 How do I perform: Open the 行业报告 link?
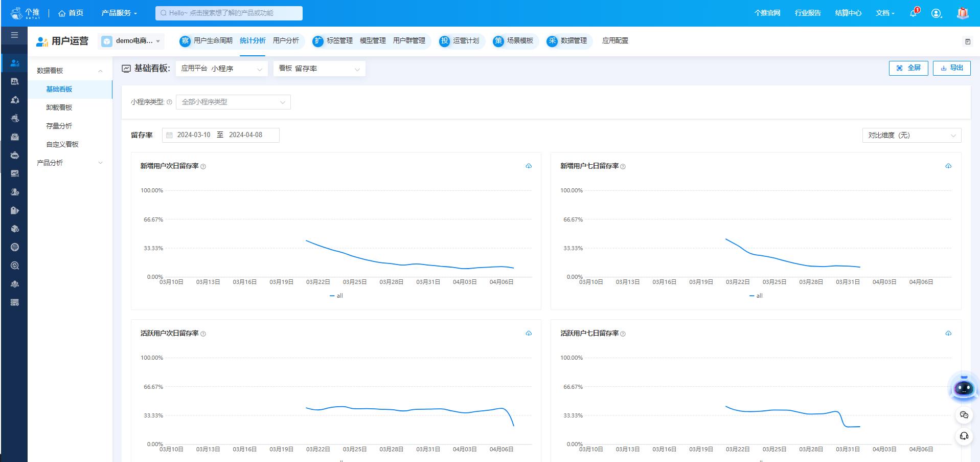(808, 13)
